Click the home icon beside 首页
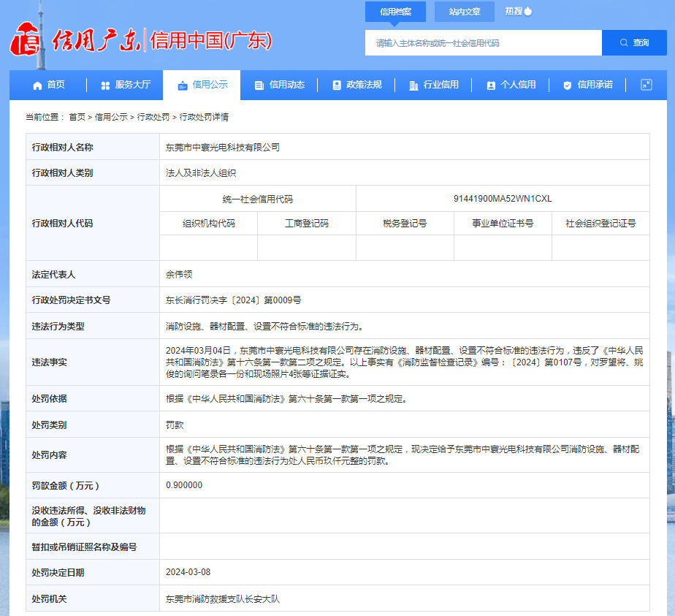This screenshot has width=675, height=616. 37,85
